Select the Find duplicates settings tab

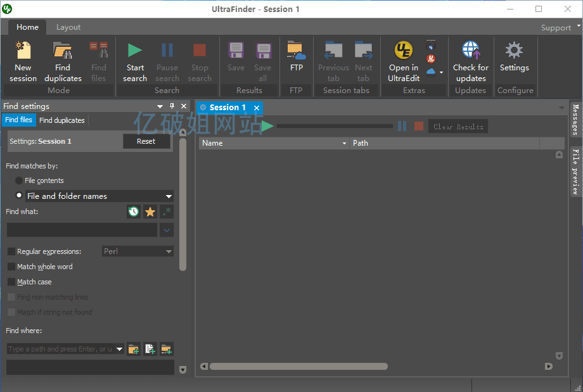(x=62, y=120)
